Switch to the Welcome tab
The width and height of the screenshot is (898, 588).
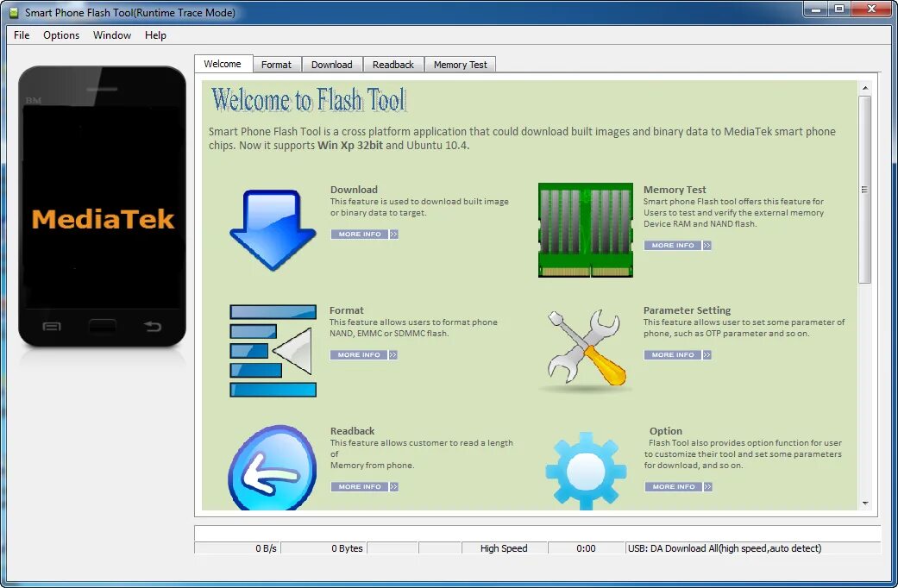[x=223, y=64]
